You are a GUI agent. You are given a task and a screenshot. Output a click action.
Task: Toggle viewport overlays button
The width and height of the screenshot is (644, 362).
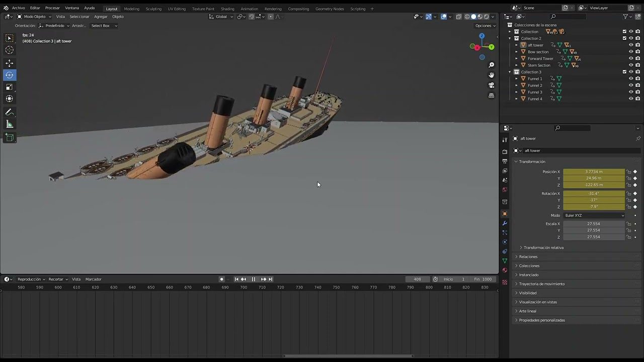pos(443,17)
